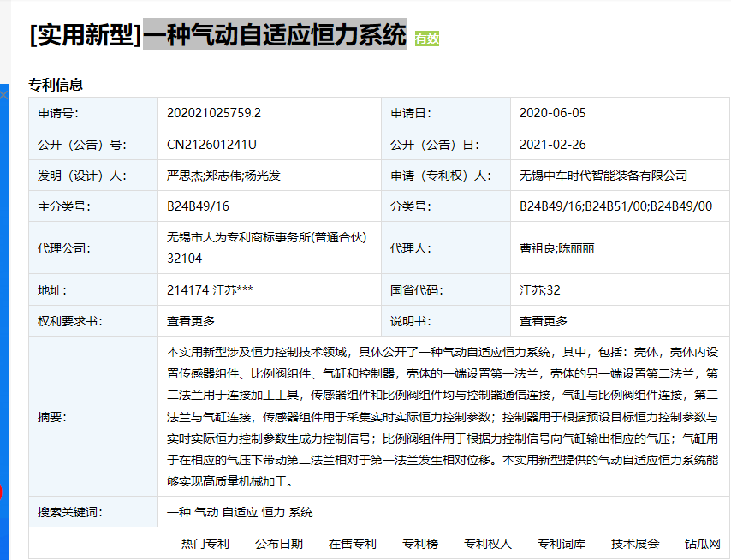The height and width of the screenshot is (560, 731).
Task: Click the 发明（设计）人 label cell
Action: (x=93, y=176)
